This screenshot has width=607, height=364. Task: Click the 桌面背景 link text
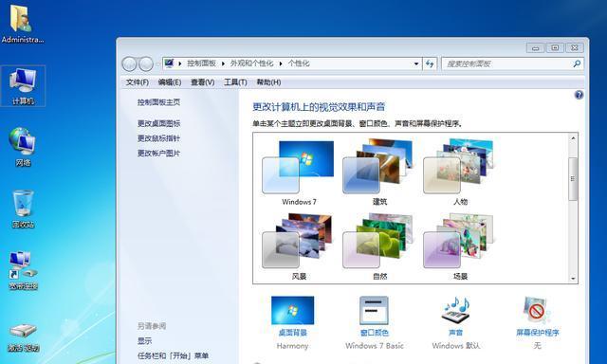[293, 333]
